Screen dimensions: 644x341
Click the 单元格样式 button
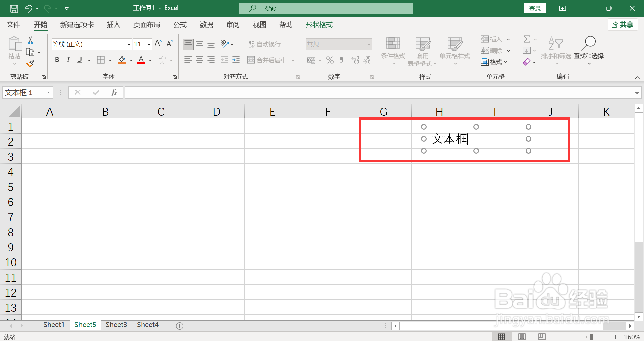click(455, 50)
